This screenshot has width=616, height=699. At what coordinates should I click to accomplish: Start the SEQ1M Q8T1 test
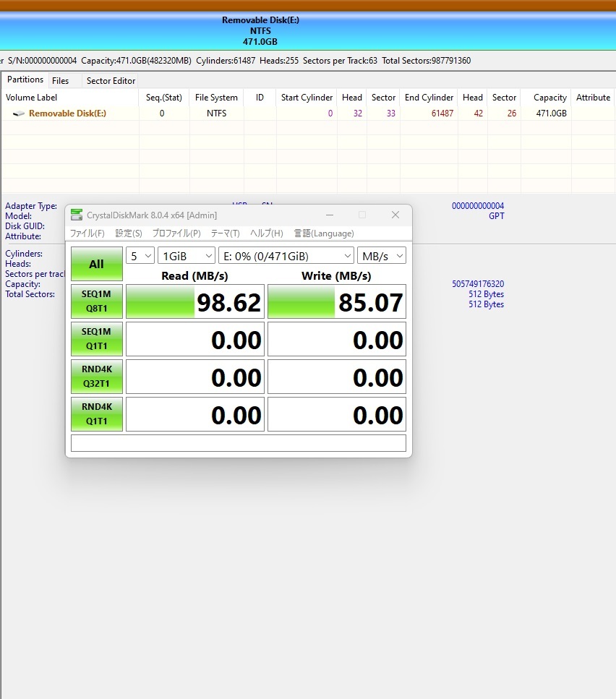click(96, 301)
